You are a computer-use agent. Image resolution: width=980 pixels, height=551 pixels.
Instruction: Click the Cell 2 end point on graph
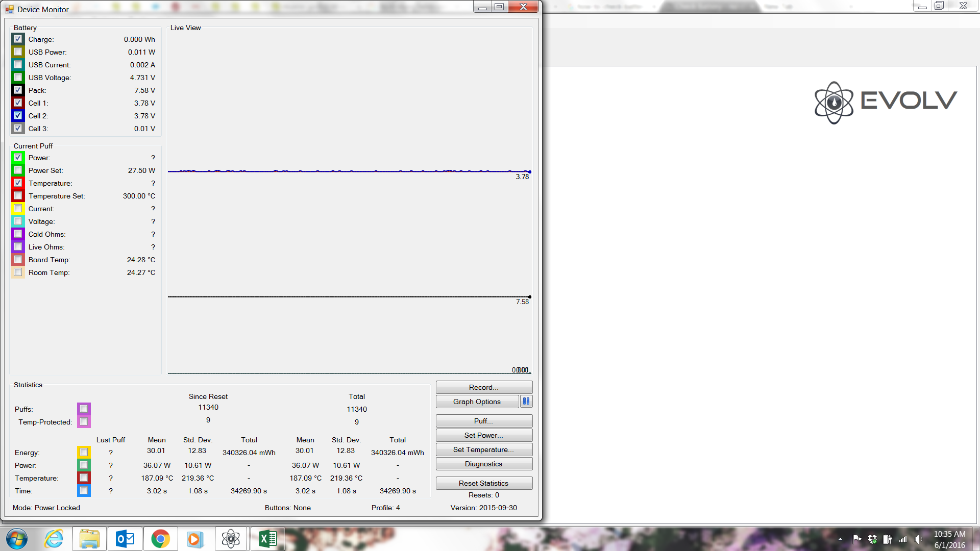[530, 172]
